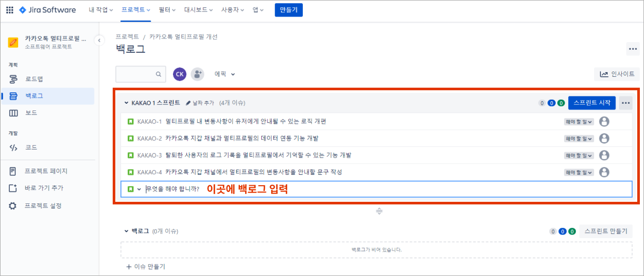Viewport: 644px width, 276px height.
Task: Click 날짜 추가 pencil on the sprint
Action: tap(200, 103)
